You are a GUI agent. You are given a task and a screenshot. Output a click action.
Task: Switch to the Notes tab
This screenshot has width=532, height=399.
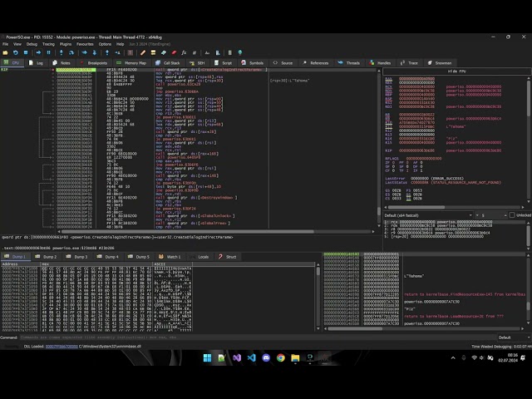click(62, 63)
